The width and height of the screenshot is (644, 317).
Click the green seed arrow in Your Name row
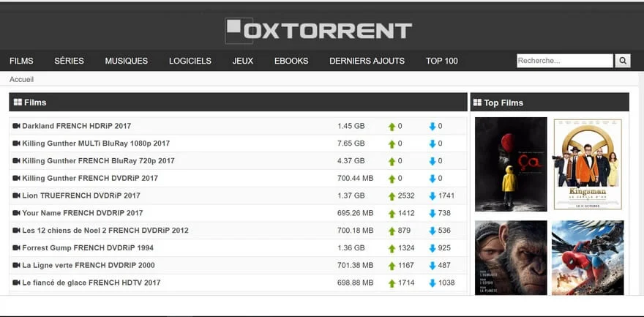click(x=392, y=214)
